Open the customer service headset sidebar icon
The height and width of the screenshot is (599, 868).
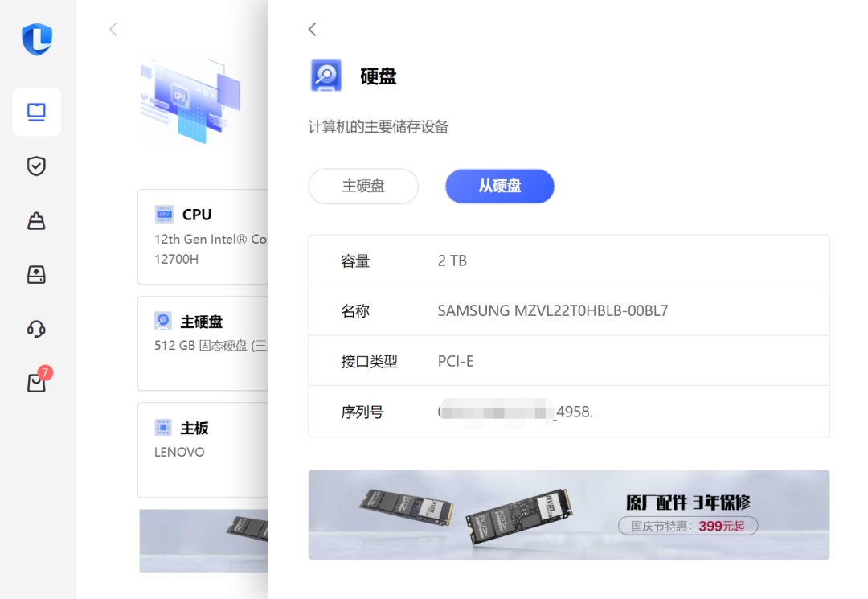pos(36,329)
